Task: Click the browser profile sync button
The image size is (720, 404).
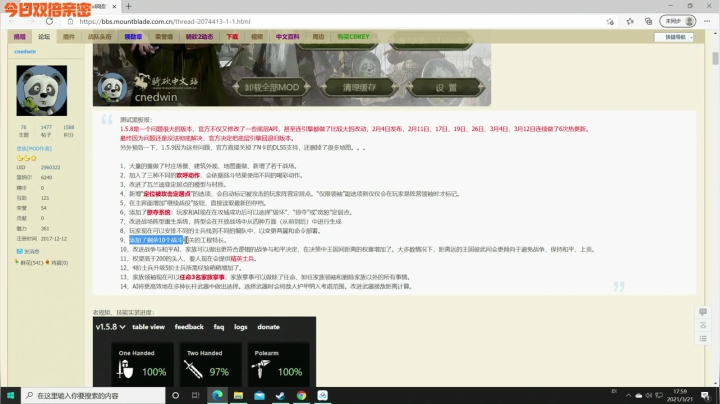Action: click(x=678, y=21)
